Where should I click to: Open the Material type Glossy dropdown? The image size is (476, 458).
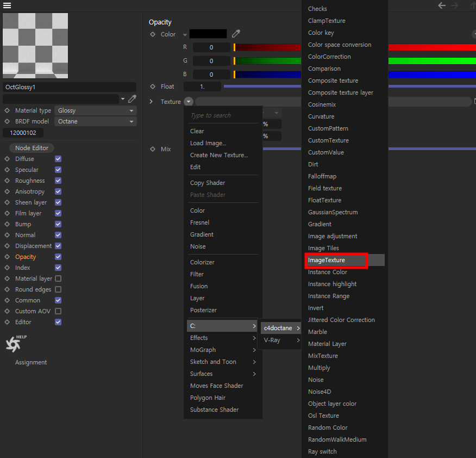(96, 110)
